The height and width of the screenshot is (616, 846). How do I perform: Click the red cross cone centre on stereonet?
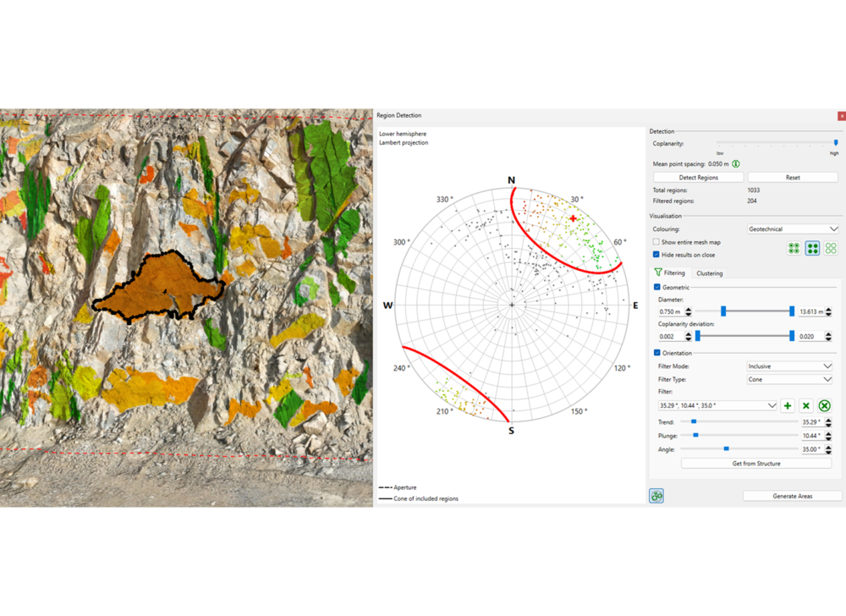(x=573, y=218)
